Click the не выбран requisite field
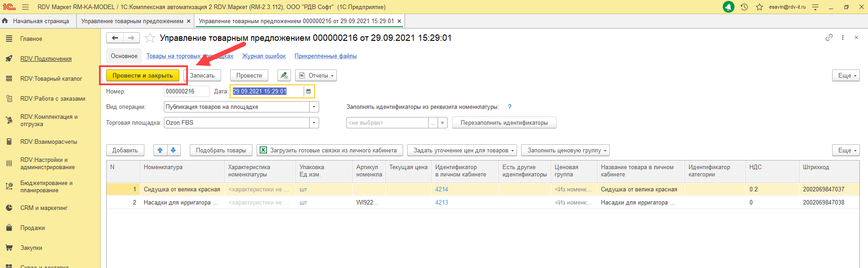Screen dimensions: 868x268 pos(387,123)
